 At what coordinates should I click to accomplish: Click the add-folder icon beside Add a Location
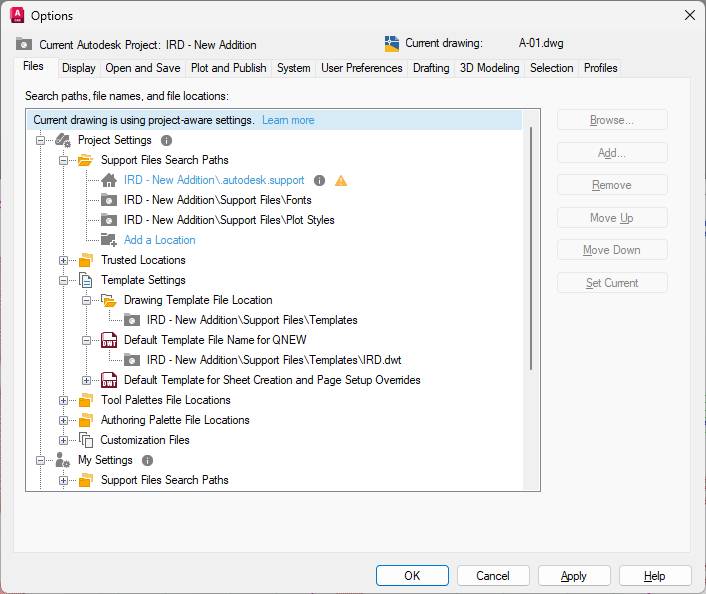[x=109, y=240]
